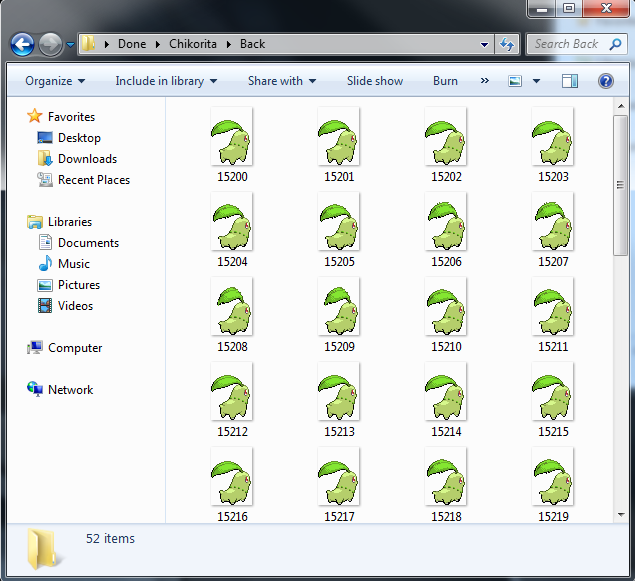Select image thumbnail 15217
This screenshot has height=581, width=635.
pyautogui.click(x=339, y=477)
